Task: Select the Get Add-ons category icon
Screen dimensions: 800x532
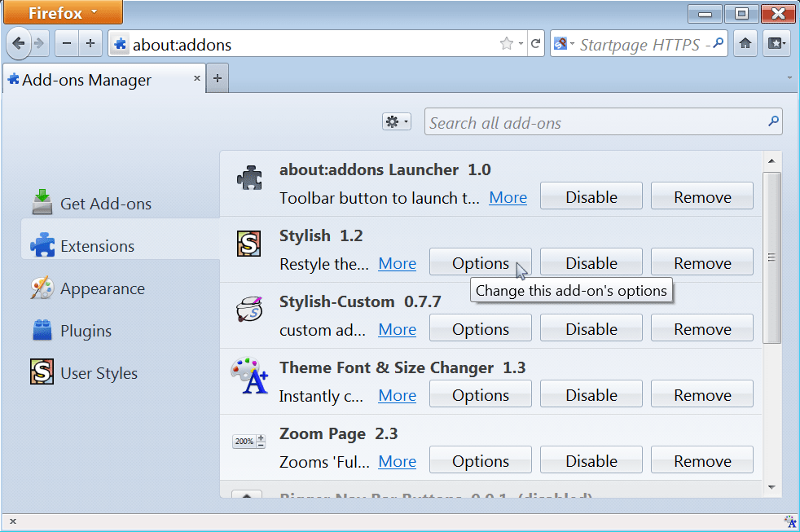Action: (x=42, y=203)
